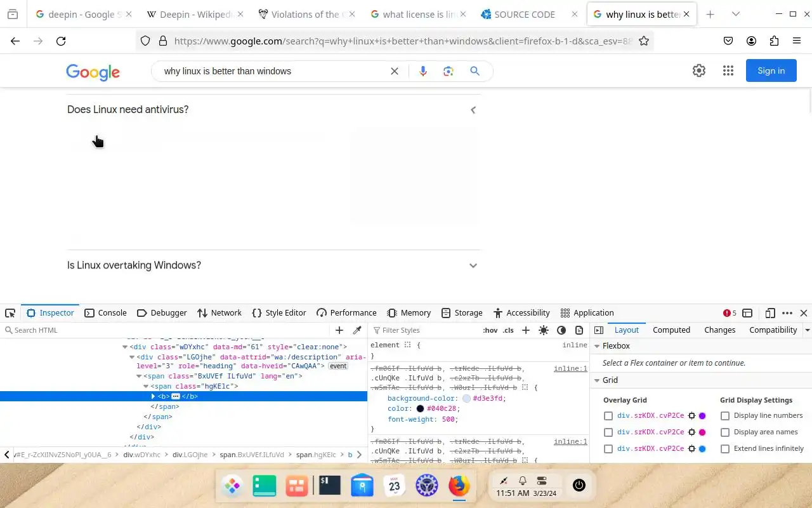Enable the second div.srKDX.cvP2Ce grid overlay checkbox
The height and width of the screenshot is (508, 812).
[608, 432]
